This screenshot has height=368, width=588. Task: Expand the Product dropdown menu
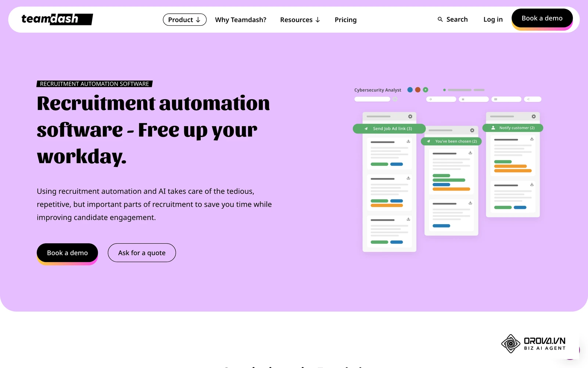coord(184,20)
